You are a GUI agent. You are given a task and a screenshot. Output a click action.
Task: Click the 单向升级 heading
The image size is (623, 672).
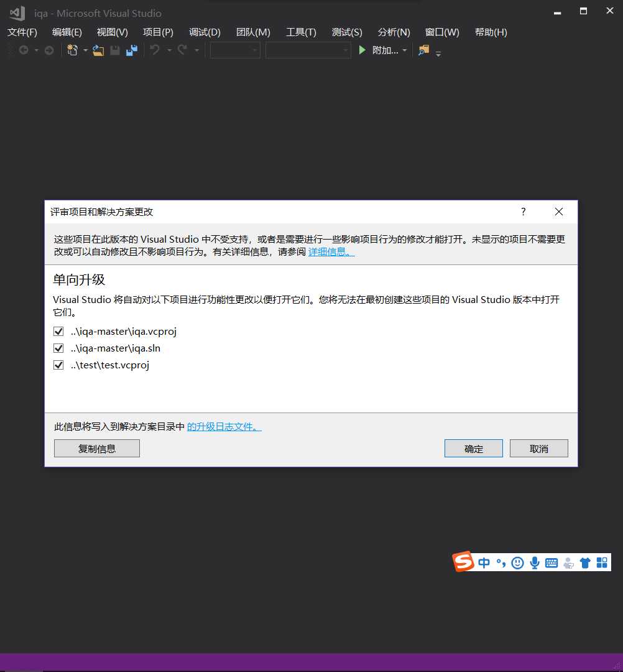79,279
